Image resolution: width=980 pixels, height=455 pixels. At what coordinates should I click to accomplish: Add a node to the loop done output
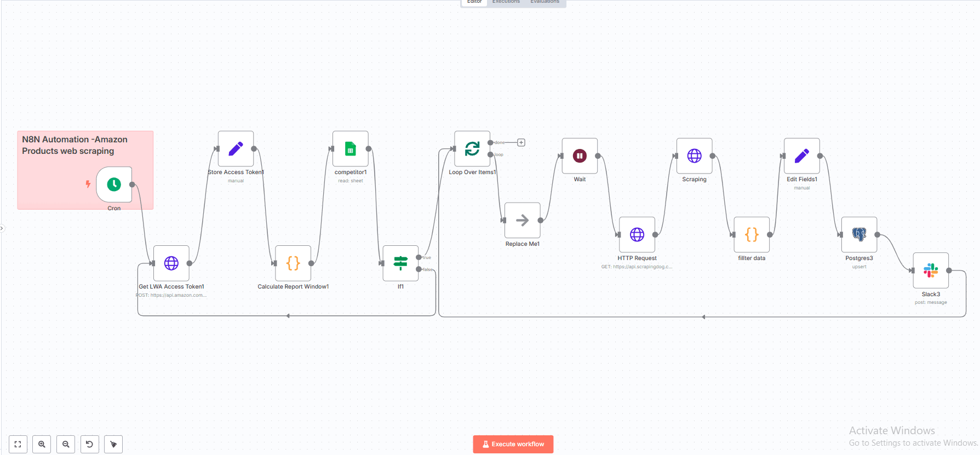click(521, 142)
